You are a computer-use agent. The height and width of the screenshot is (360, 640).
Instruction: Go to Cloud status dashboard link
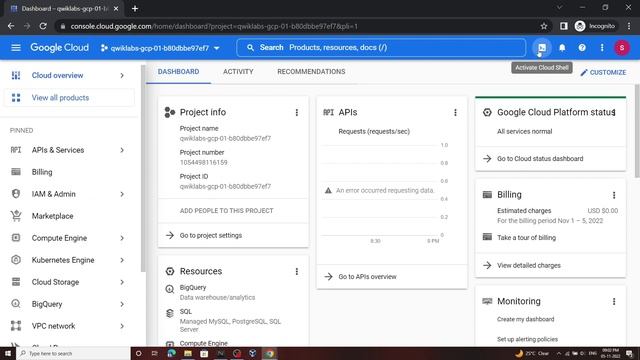click(540, 159)
